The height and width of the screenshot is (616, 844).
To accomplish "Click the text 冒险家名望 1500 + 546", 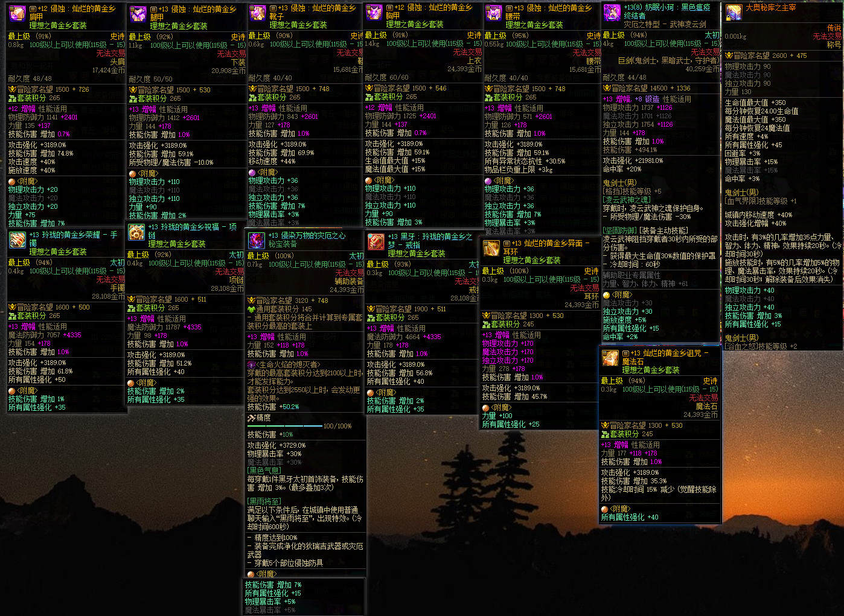I will coord(411,88).
